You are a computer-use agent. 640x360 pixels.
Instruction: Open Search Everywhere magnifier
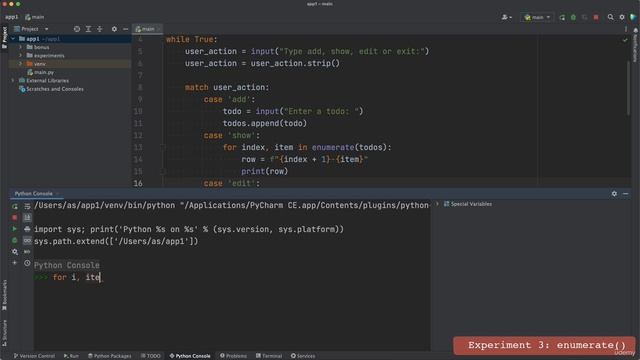click(611, 17)
